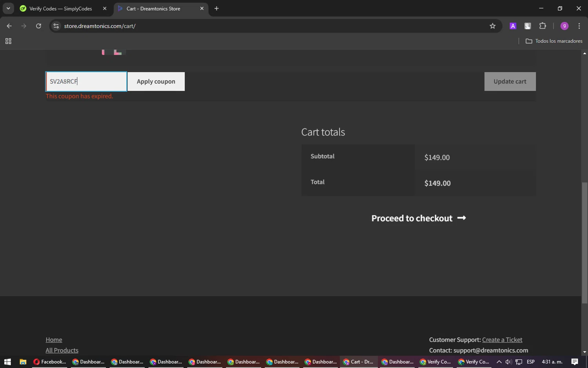588x368 pixels.
Task: Open the volume speaker icon in tray
Action: (508, 362)
